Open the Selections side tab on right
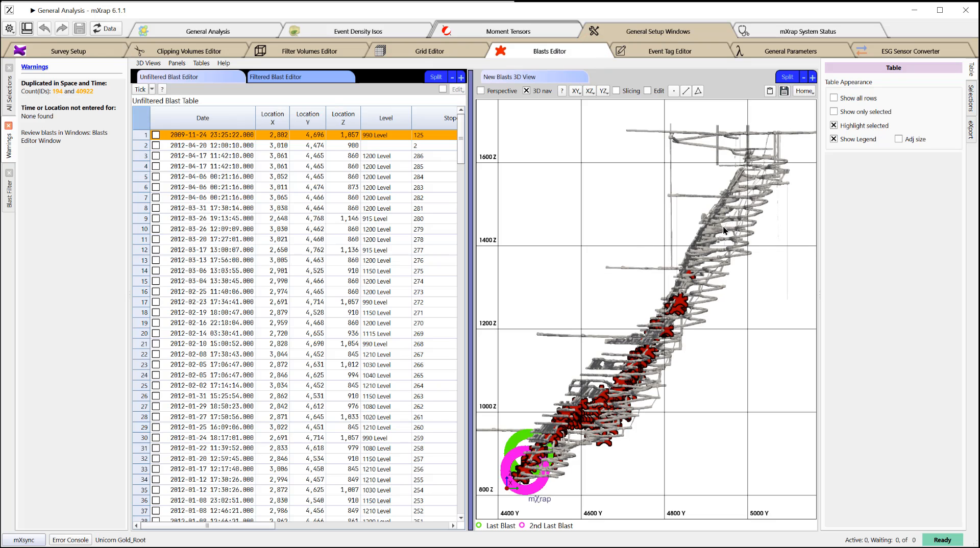 [971, 98]
